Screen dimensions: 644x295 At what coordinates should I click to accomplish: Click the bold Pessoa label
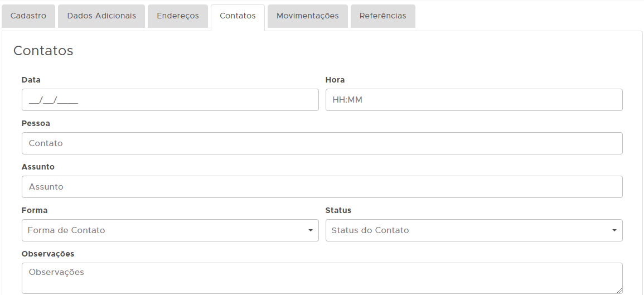[x=36, y=123]
